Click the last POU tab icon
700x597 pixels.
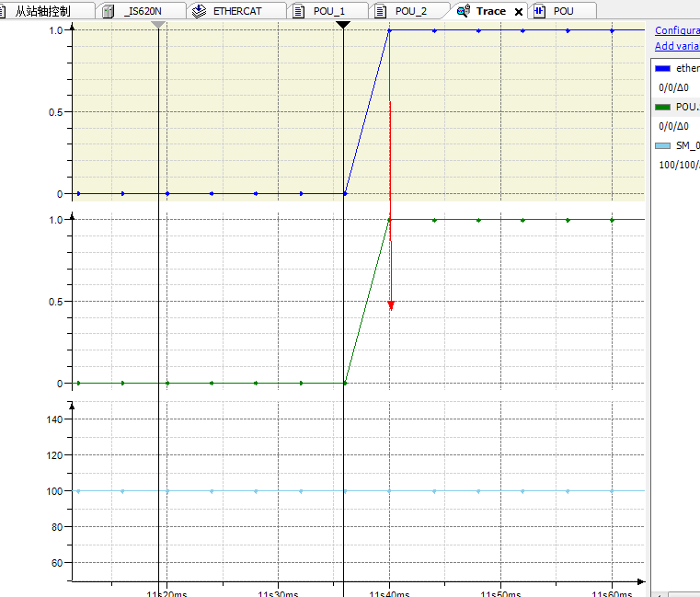tap(539, 11)
